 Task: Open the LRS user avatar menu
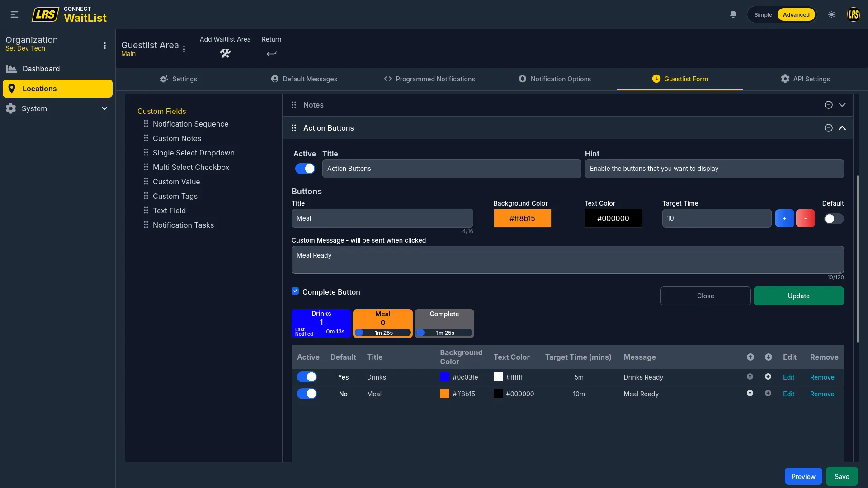click(853, 14)
